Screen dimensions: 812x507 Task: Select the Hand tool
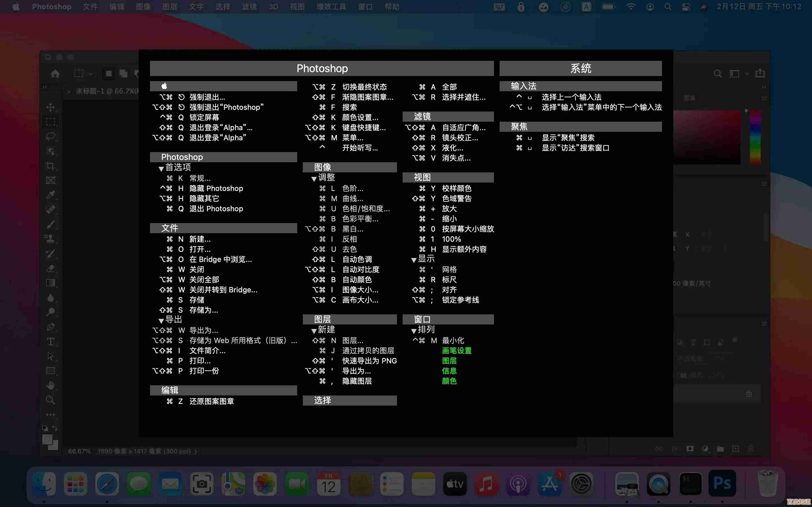(x=51, y=385)
